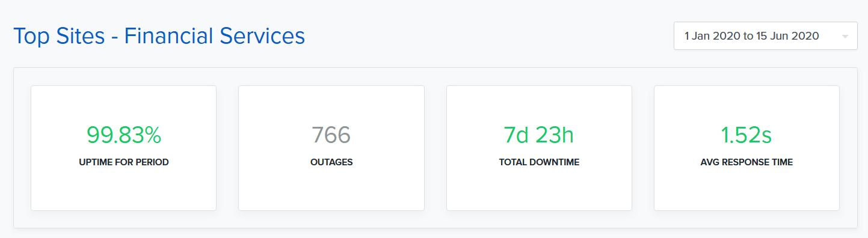Click the word 'to' in date range

pyautogui.click(x=748, y=36)
